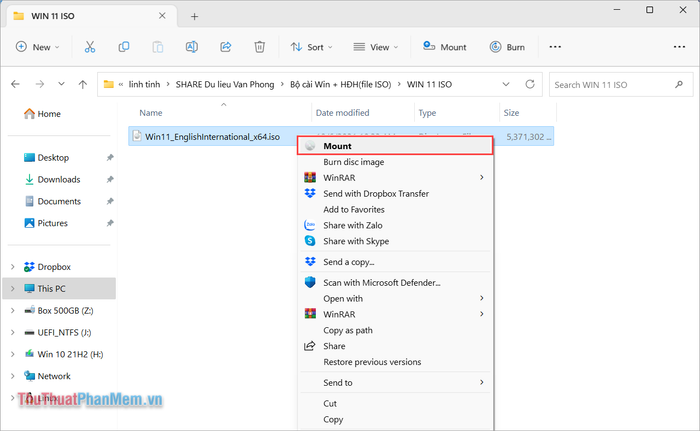Choose Mount in the context menu
The width and height of the screenshot is (700, 431).
(x=396, y=146)
